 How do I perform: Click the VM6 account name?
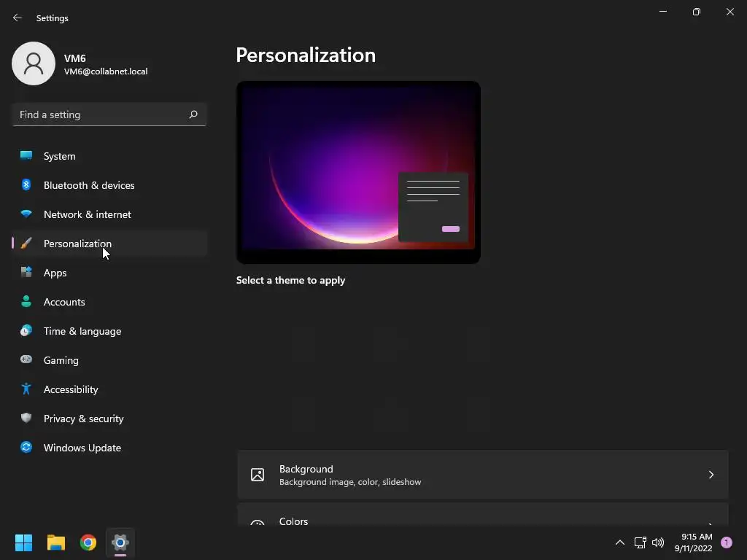(x=75, y=58)
